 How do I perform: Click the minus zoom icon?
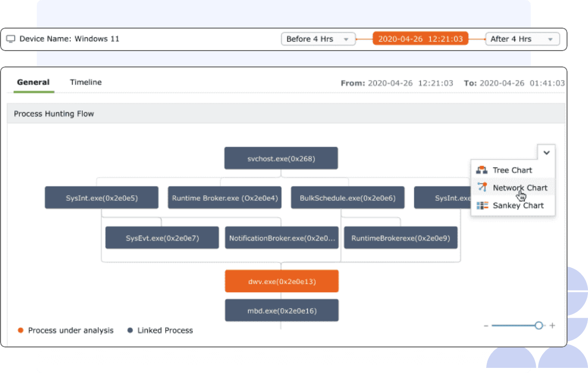click(x=486, y=325)
